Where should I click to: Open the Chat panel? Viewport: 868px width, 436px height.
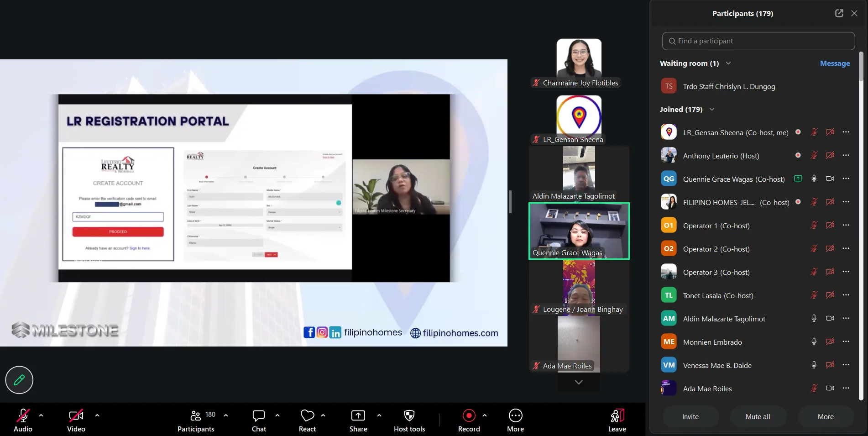259,420
